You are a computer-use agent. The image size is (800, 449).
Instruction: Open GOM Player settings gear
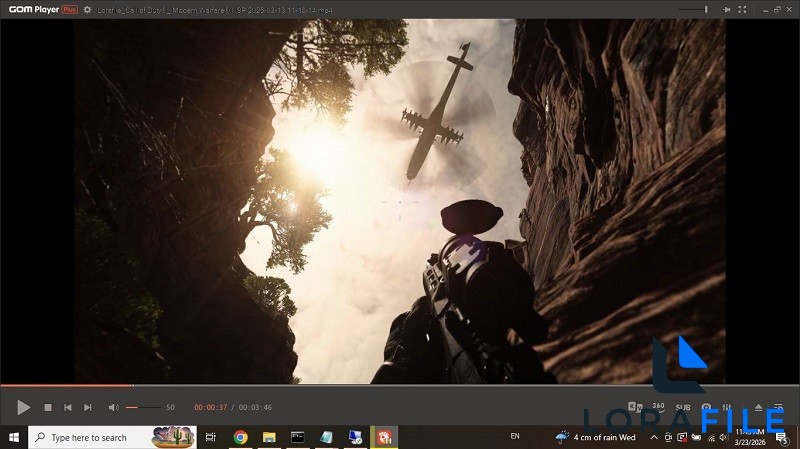(87, 9)
